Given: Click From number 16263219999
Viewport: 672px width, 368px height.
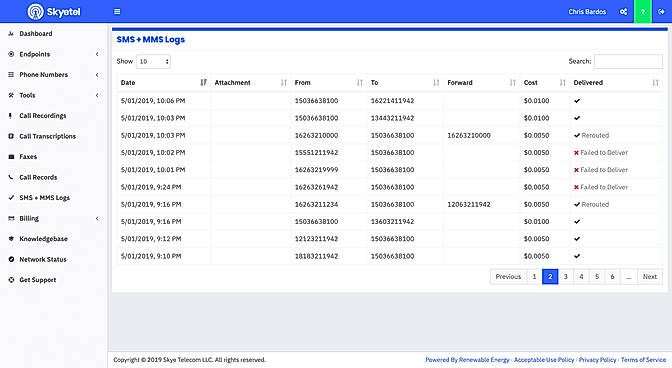Looking at the screenshot, I should coord(316,170).
